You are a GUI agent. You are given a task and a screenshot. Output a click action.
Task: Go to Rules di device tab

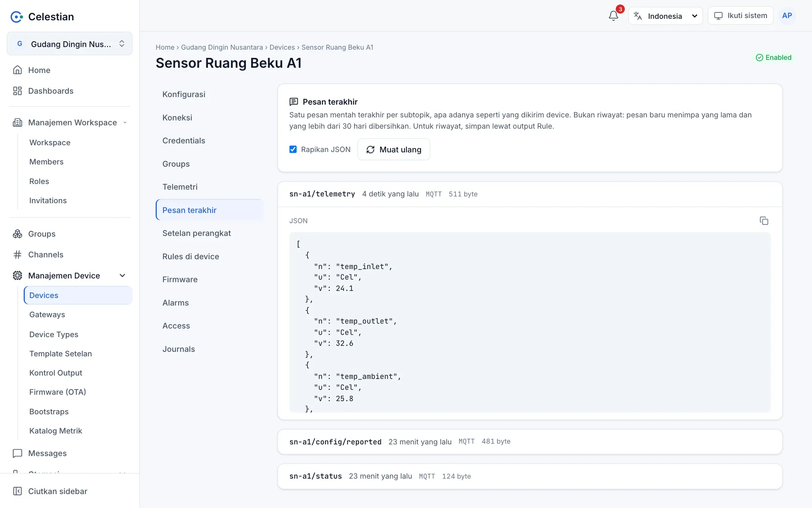click(209, 257)
